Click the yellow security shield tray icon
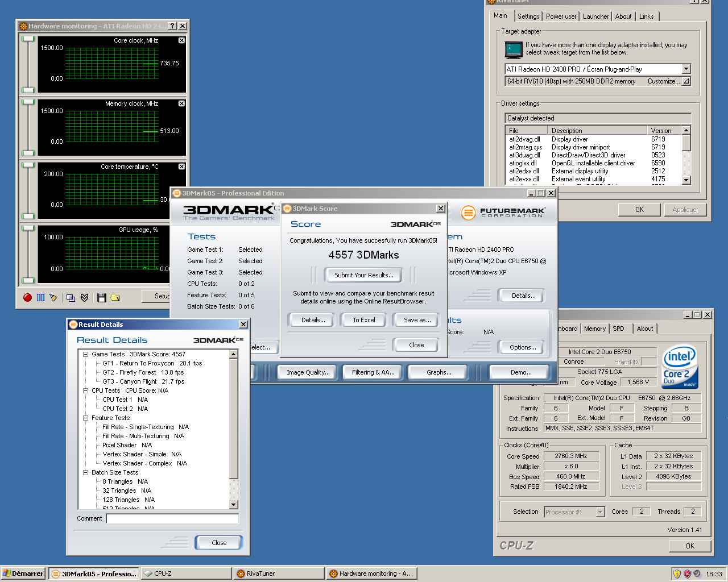 tap(677, 574)
